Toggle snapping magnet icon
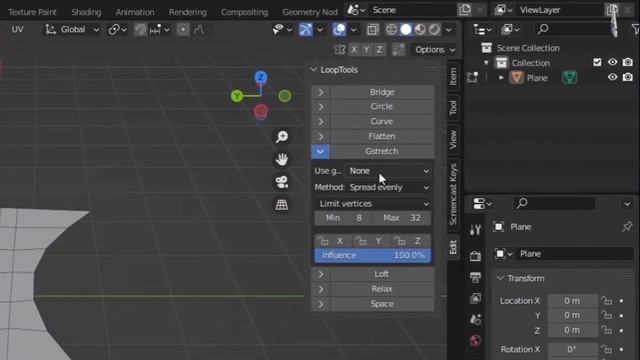This screenshot has width=640, height=360. (x=140, y=29)
